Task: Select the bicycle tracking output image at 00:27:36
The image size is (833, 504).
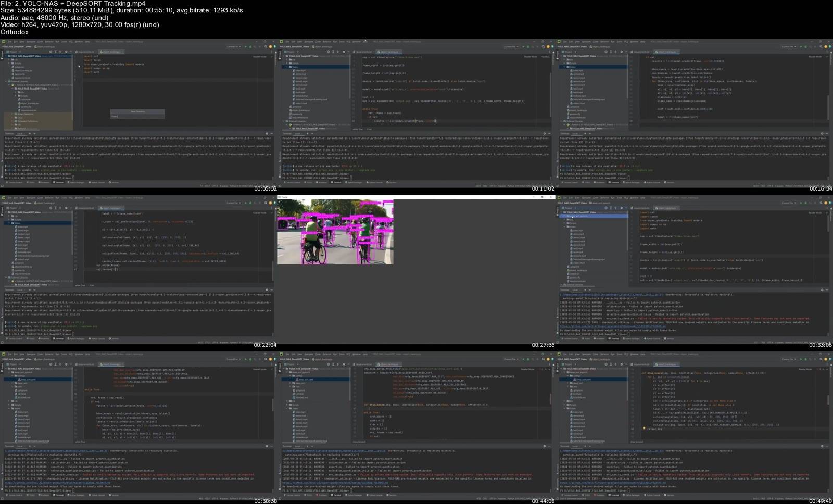Action: [335, 232]
